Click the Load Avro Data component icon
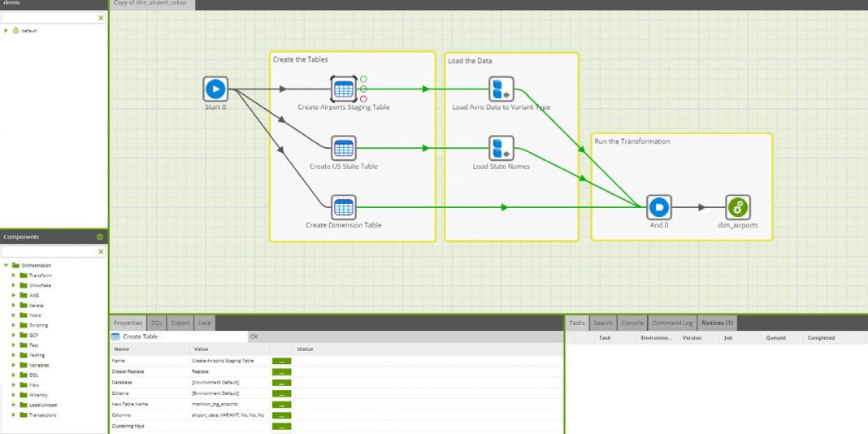This screenshot has width=868, height=434. [x=501, y=89]
